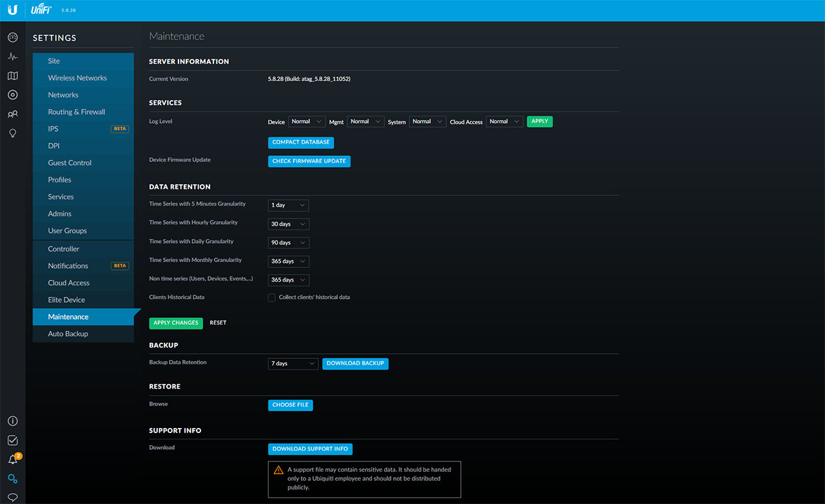825x504 pixels.
Task: Enable Collect clients' historical data checkbox
Action: [272, 298]
